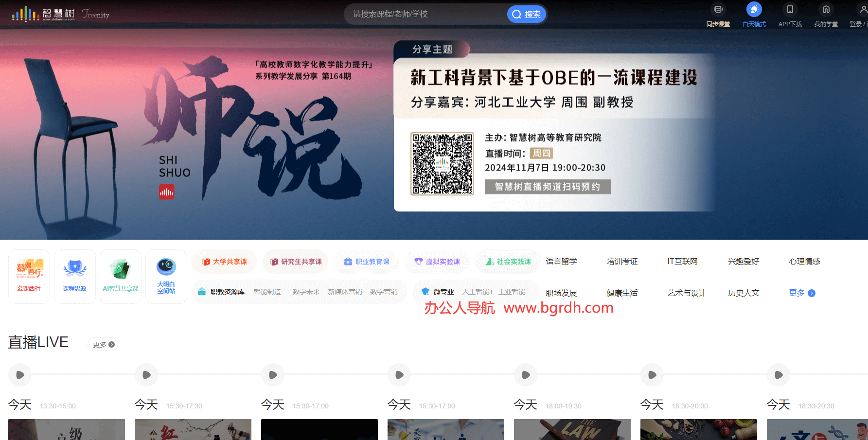Screen dimensions: 868x440
Task: Browse 大学共享课 courses
Action: tap(224, 261)
